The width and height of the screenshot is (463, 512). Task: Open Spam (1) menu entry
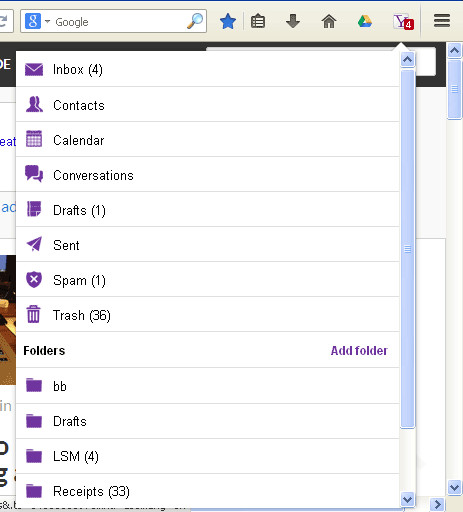(208, 279)
